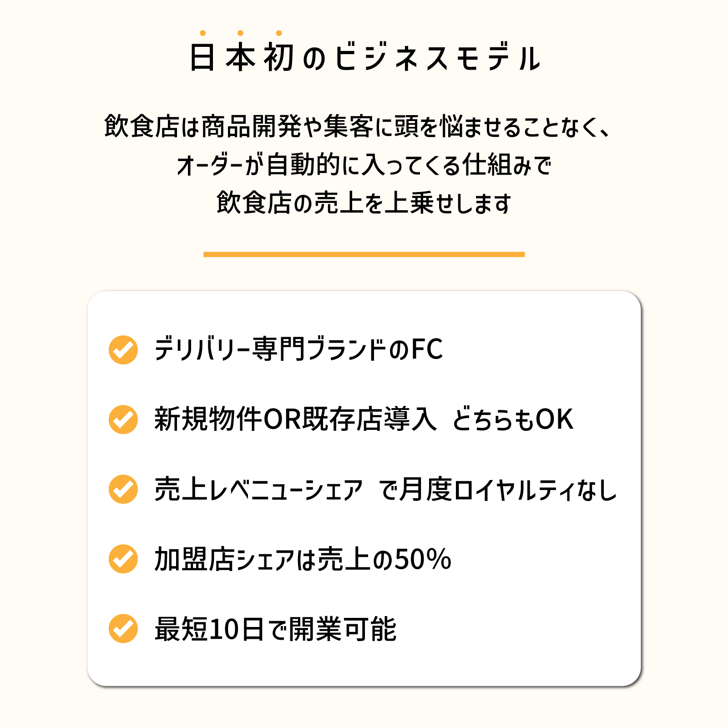Click the checkmark icon beside デリバリー専門ブランドのFC

pos(123,350)
